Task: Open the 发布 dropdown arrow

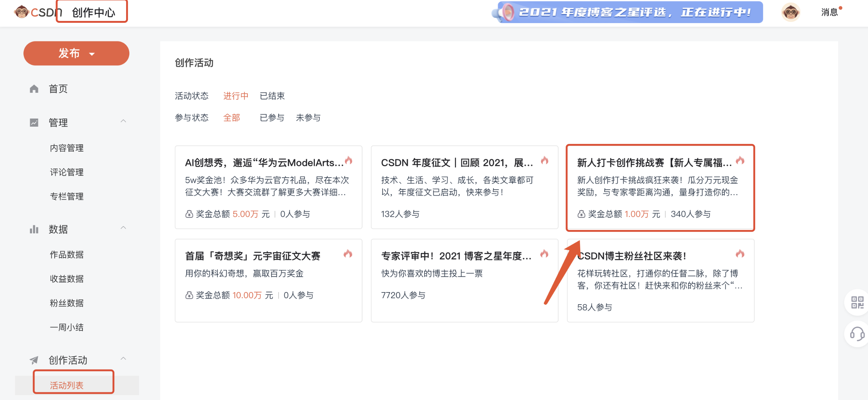Action: point(92,54)
